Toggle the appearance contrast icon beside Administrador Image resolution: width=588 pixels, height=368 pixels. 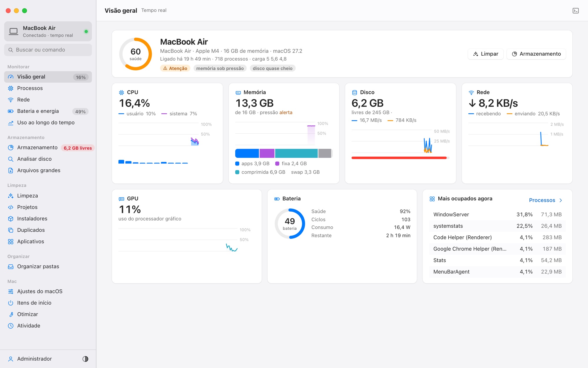(85, 359)
